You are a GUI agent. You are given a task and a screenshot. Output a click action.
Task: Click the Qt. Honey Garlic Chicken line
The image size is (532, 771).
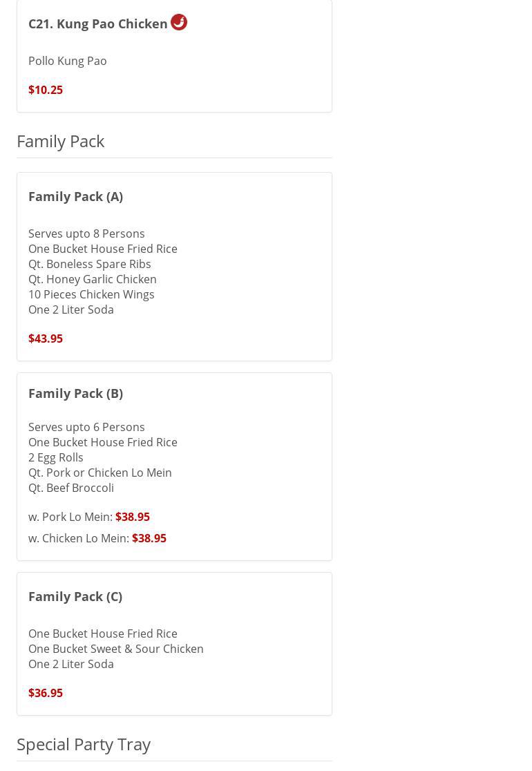93,279
